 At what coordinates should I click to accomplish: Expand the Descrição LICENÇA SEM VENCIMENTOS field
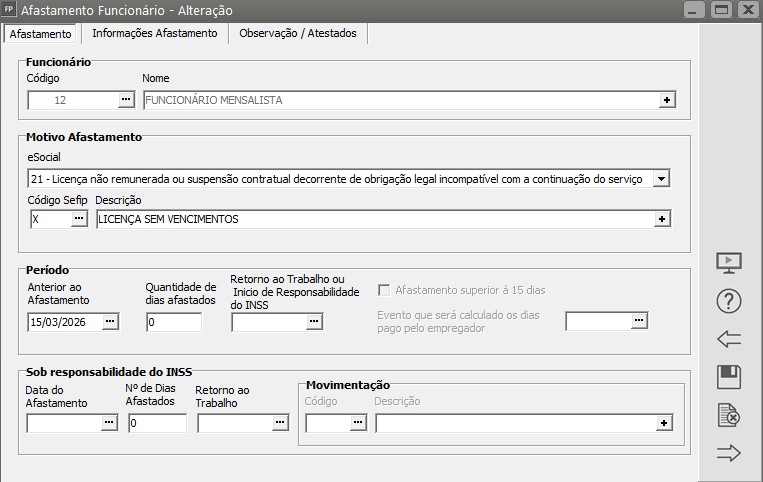[661, 219]
